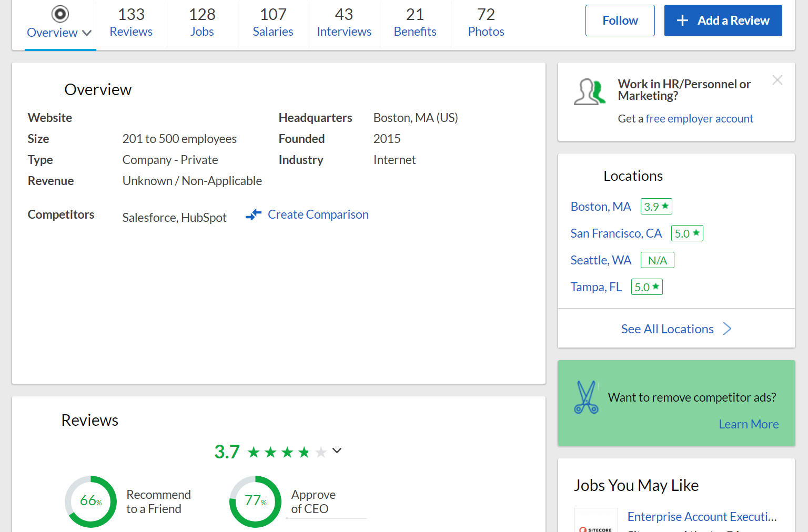The image size is (808, 532).
Task: Close the HR/Personnel employer account card
Action: [x=777, y=80]
